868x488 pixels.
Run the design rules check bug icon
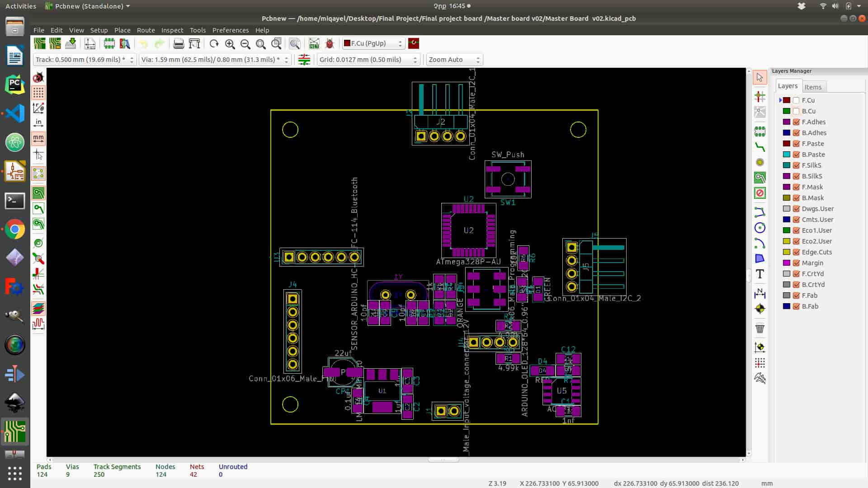[330, 43]
